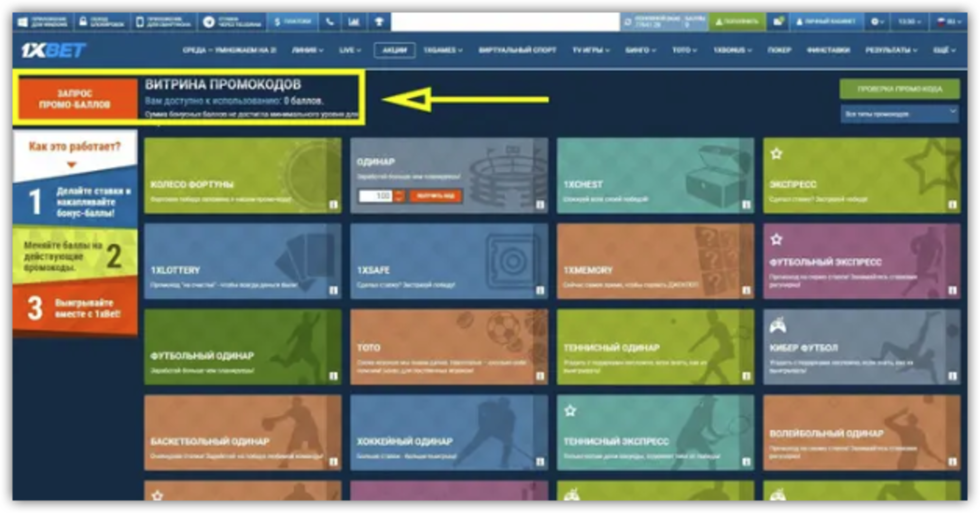Open the Покер menu item
This screenshot has height=513, width=980.
point(779,50)
